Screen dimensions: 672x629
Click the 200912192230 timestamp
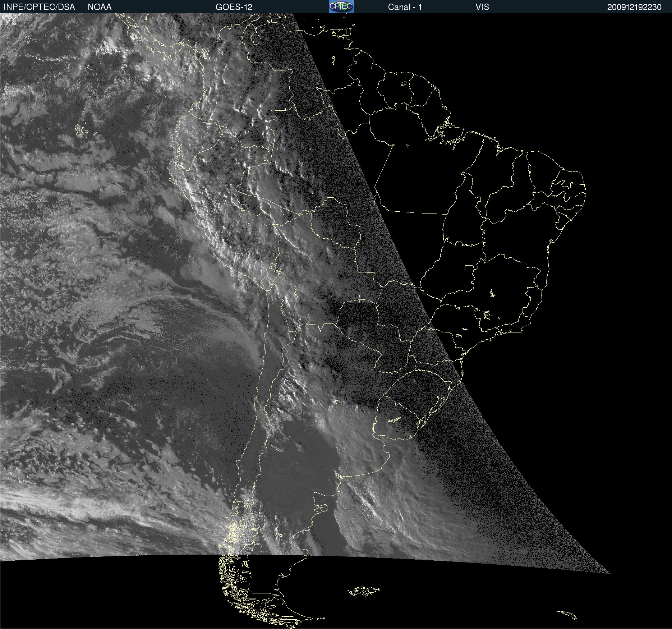[634, 7]
